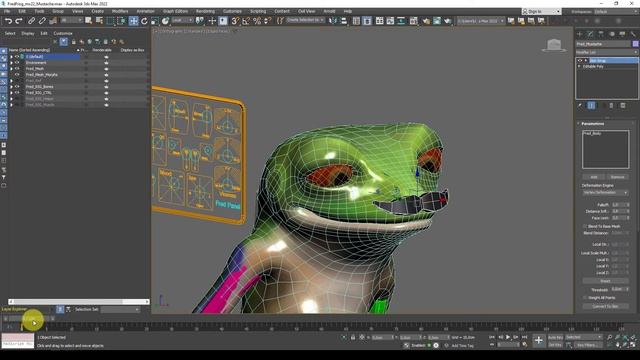Click the Convert To Skin button
This screenshot has width=640, height=360.
[606, 306]
